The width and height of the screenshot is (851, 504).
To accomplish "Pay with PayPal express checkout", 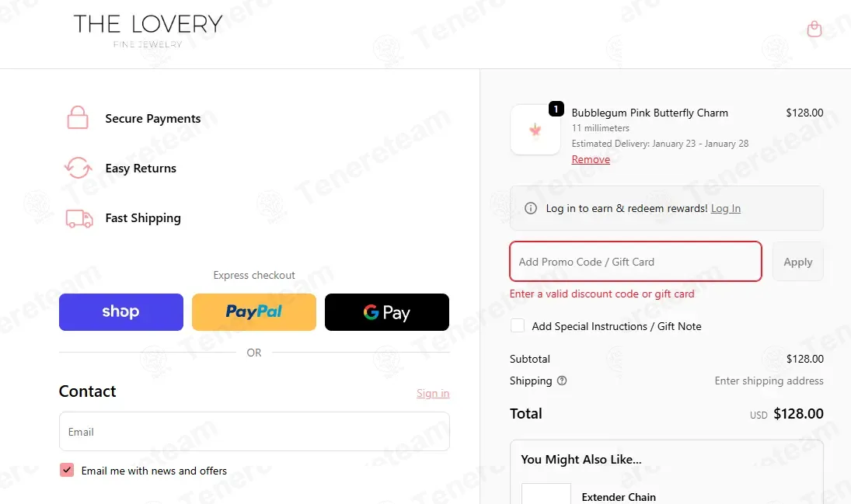I will pos(254,312).
